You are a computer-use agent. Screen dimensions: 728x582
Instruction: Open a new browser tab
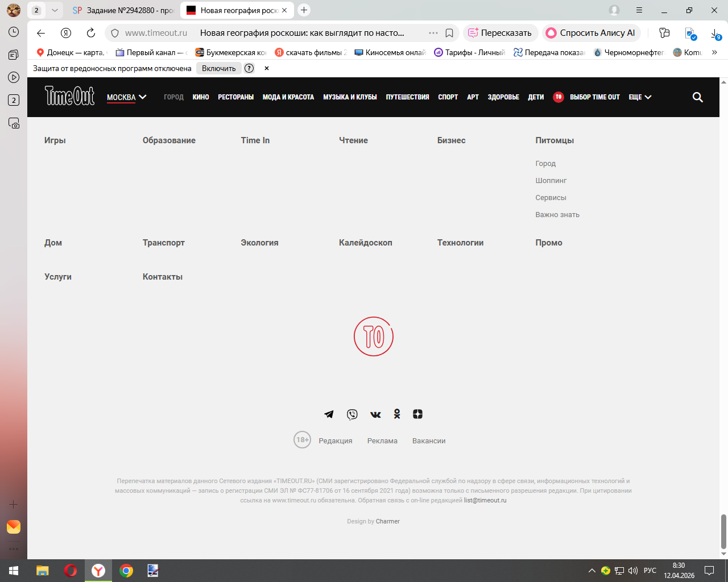(x=304, y=10)
